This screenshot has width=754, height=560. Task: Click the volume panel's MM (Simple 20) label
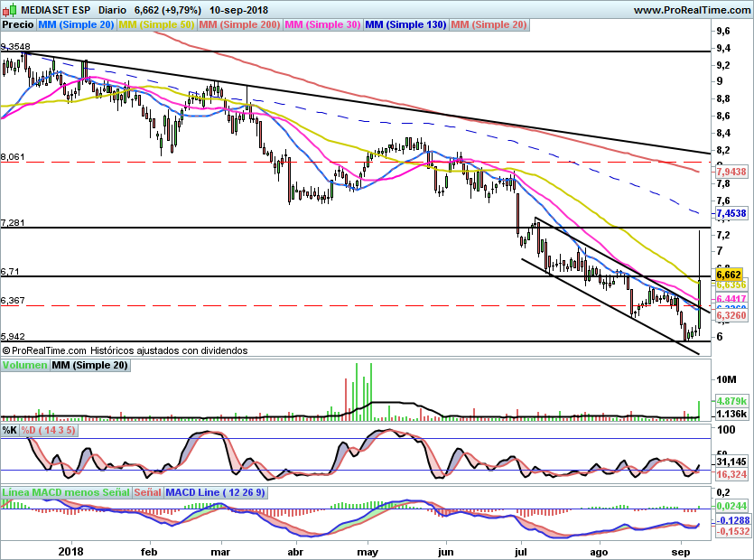(x=89, y=366)
